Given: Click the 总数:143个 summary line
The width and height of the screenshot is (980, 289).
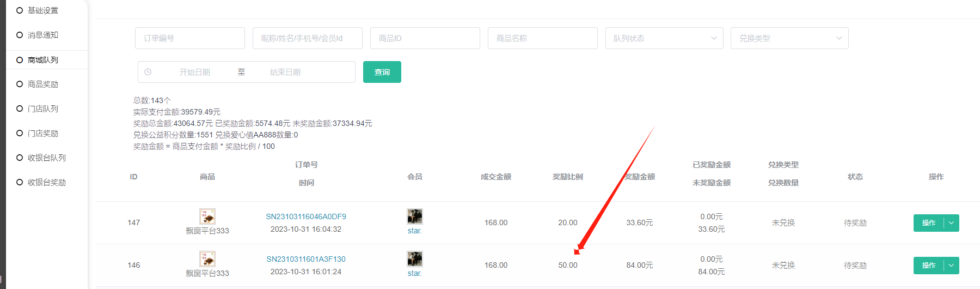Looking at the screenshot, I should pyautogui.click(x=152, y=100).
